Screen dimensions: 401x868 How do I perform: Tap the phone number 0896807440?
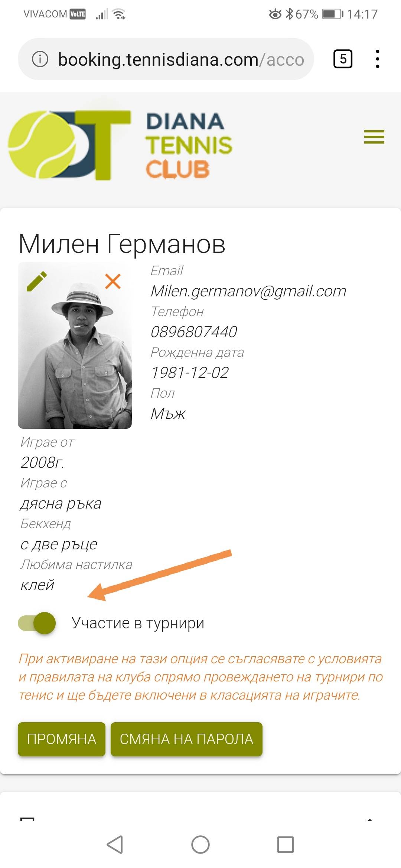tap(193, 332)
